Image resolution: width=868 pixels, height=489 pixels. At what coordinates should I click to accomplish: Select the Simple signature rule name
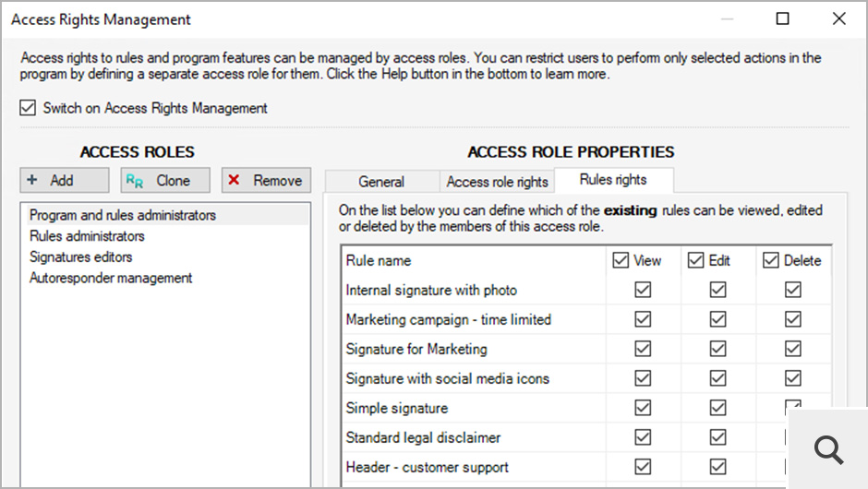397,408
